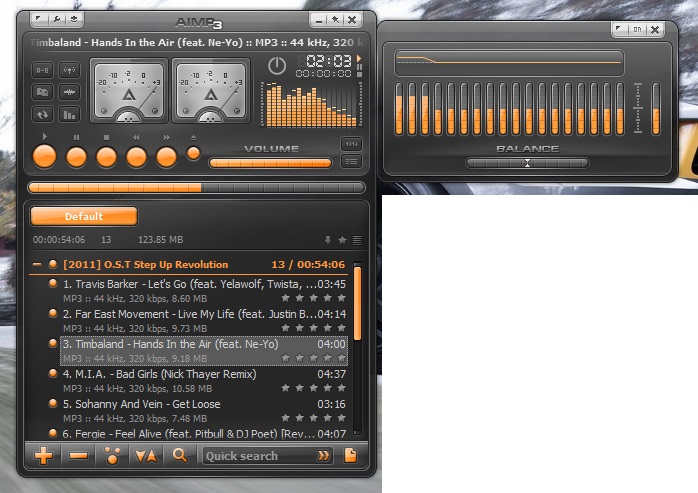Click the bars visualization button

click(69, 114)
